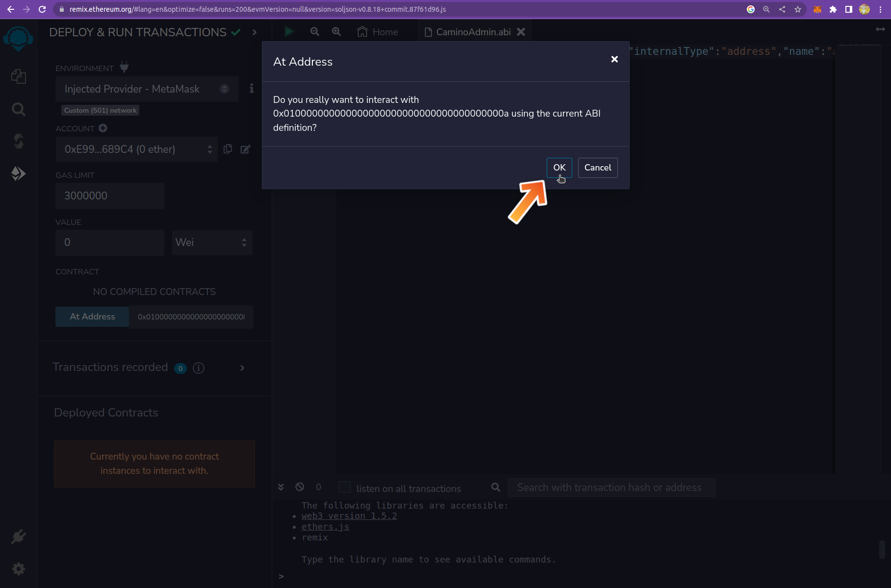Open the web3 version 1.5.2 link
The image size is (891, 588).
[349, 516]
